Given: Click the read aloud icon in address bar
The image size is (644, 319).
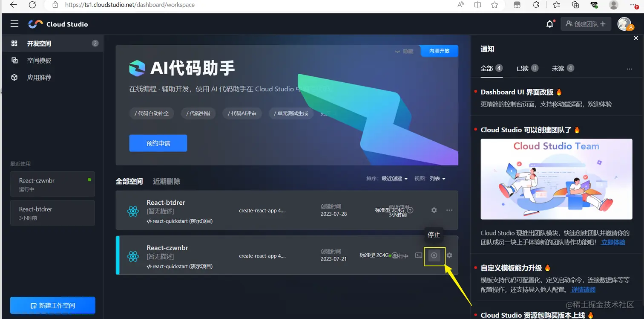Looking at the screenshot, I should (x=461, y=5).
